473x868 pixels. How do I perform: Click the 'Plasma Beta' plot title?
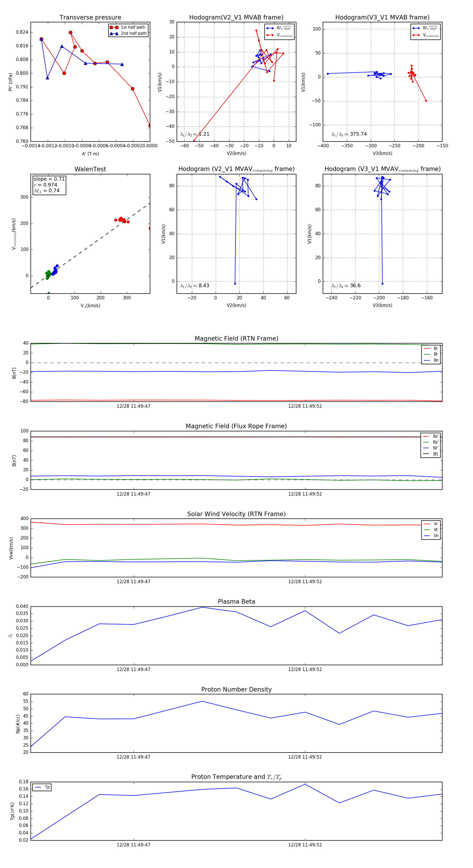[236, 602]
